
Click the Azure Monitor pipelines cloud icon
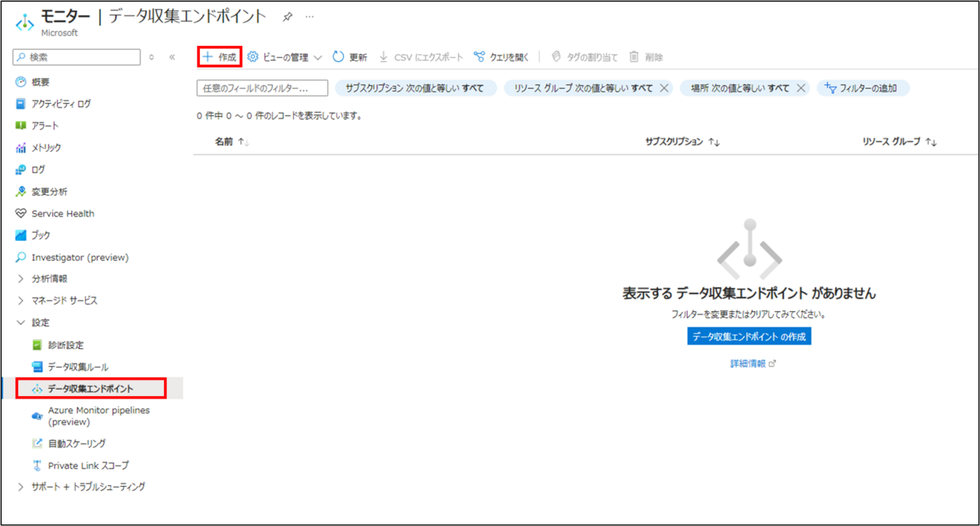pos(37,416)
